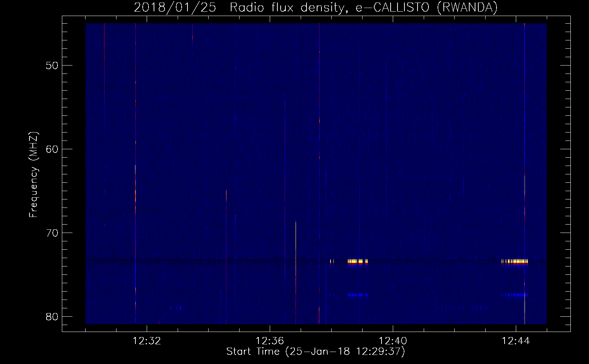The width and height of the screenshot is (589, 364).
Task: Click the "Frequency (MHZ)" axis label
Action: [33, 175]
